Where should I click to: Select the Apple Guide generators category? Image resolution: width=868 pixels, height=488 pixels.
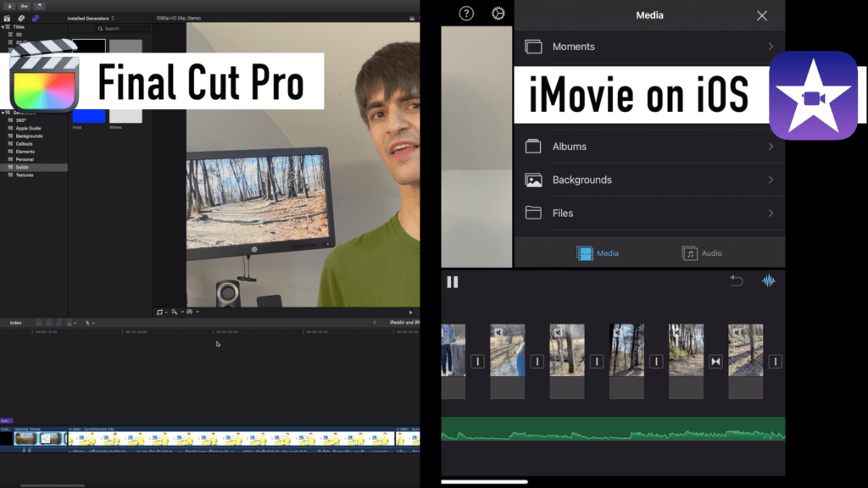pos(28,128)
